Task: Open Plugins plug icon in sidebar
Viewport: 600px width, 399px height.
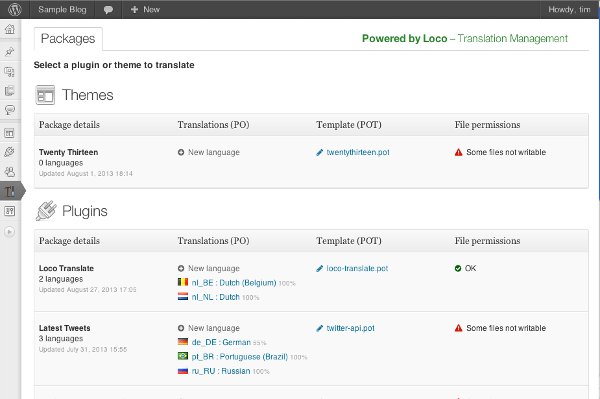Action: pyautogui.click(x=10, y=152)
